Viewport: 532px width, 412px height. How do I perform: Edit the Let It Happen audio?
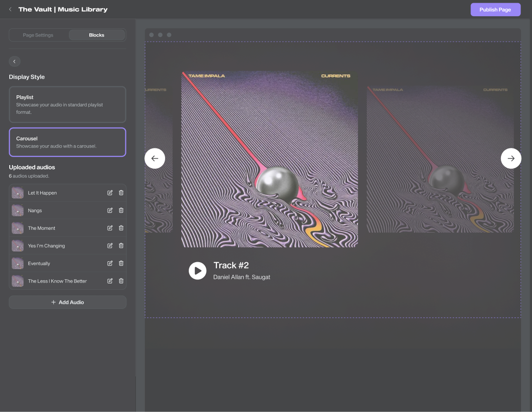pyautogui.click(x=110, y=193)
